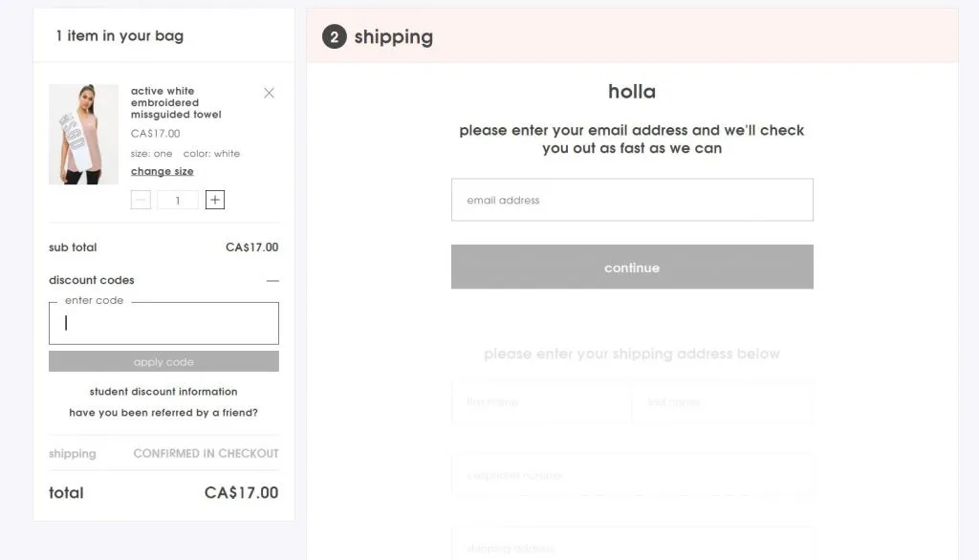Open the active white embroidered towel title
The height and width of the screenshot is (560, 979).
[x=176, y=103]
